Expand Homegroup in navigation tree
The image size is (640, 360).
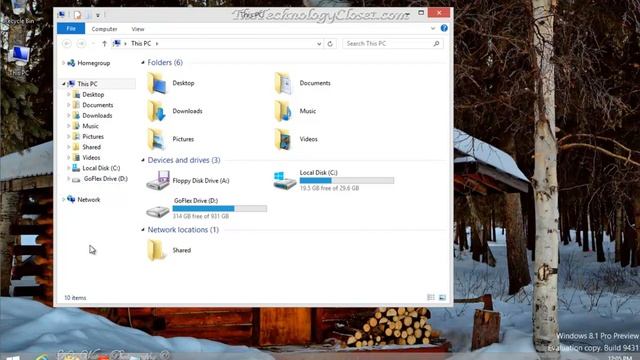coord(64,63)
